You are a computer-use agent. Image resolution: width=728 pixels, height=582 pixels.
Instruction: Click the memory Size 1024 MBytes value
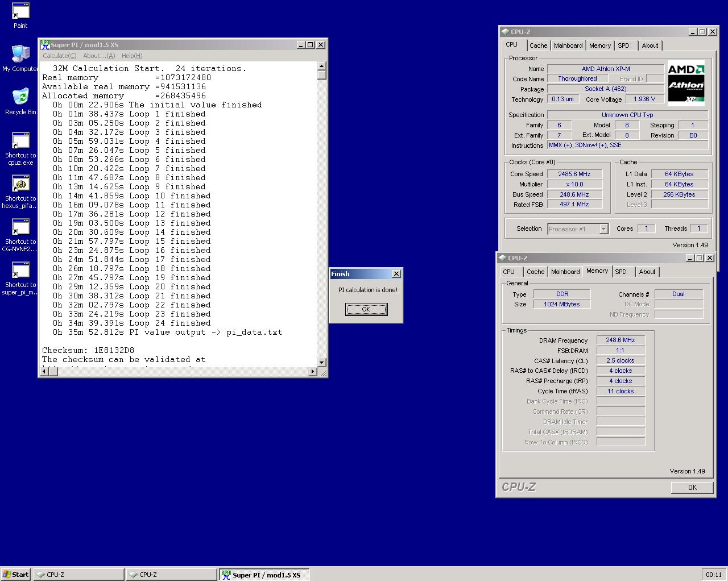tap(562, 304)
